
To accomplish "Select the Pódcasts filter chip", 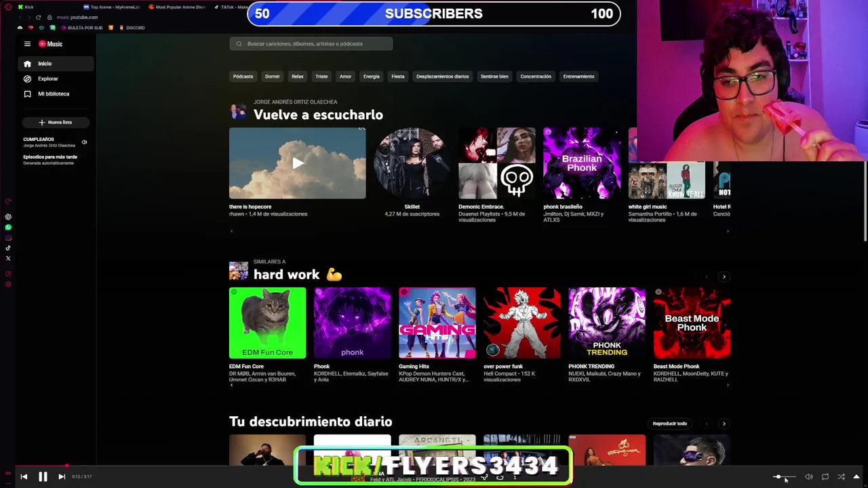I will pos(243,77).
